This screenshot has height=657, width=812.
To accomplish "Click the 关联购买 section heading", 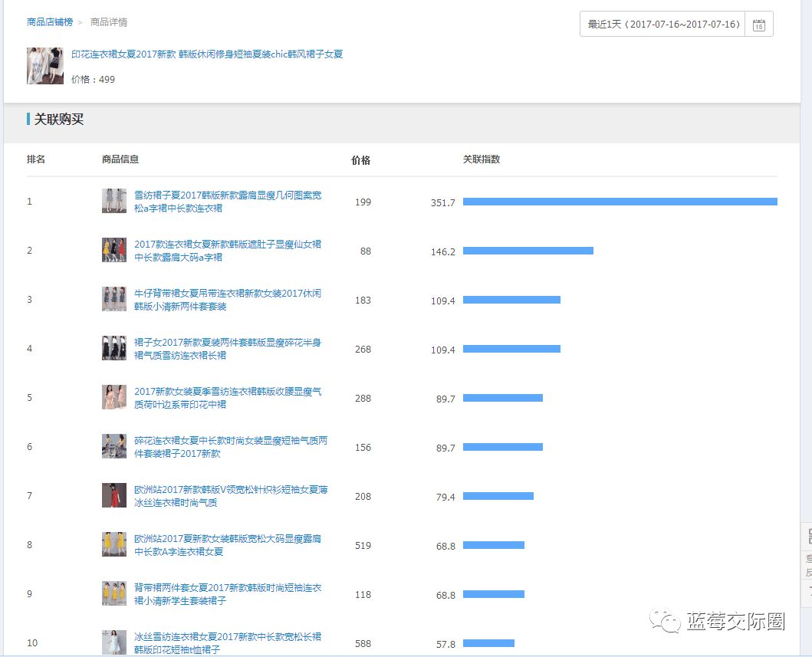I will point(58,119).
